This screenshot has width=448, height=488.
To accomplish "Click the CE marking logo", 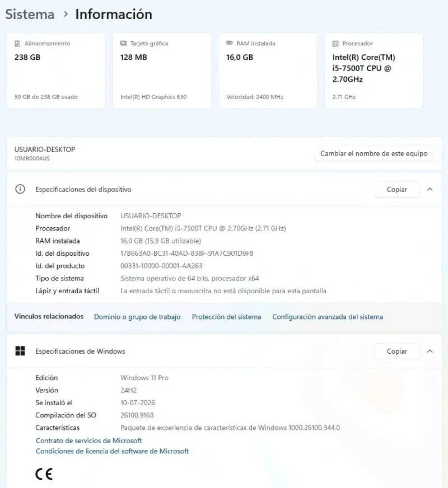I will pyautogui.click(x=44, y=473).
